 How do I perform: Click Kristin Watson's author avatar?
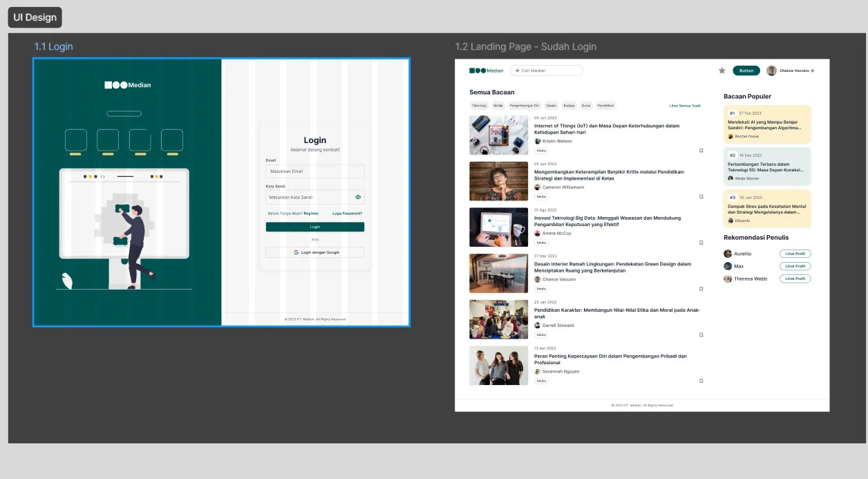tap(538, 141)
